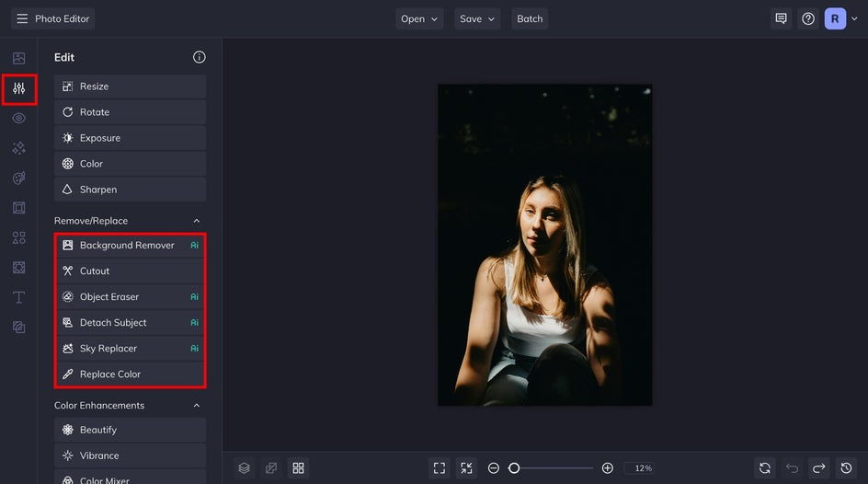This screenshot has height=484, width=868.
Task: Click the redo arrow icon
Action: 818,468
